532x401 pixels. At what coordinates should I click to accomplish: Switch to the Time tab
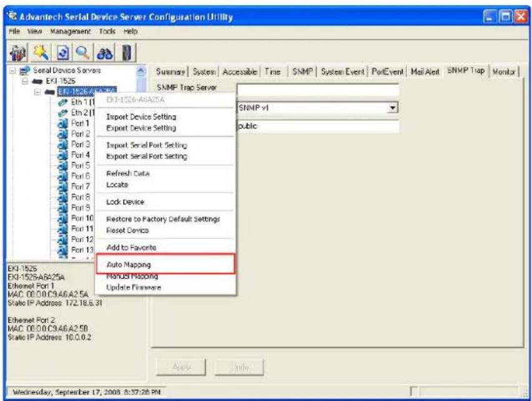[x=273, y=72]
